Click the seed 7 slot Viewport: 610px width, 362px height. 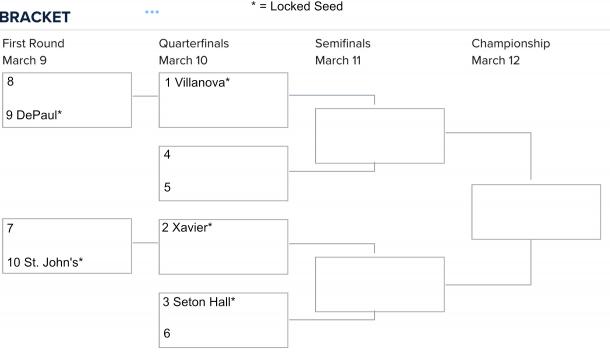point(10,228)
